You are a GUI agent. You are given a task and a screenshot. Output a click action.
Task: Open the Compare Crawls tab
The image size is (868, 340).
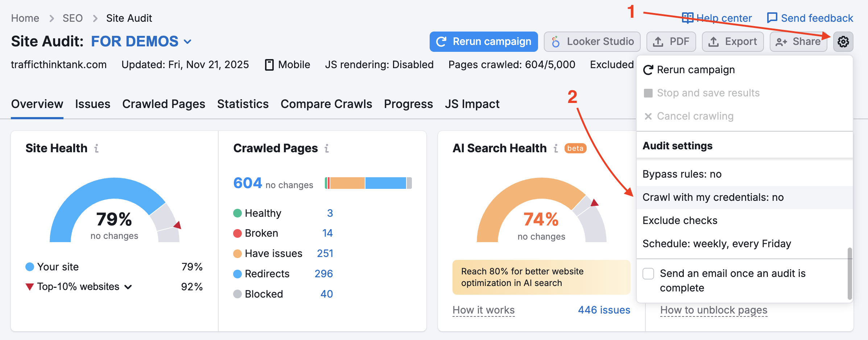(326, 104)
